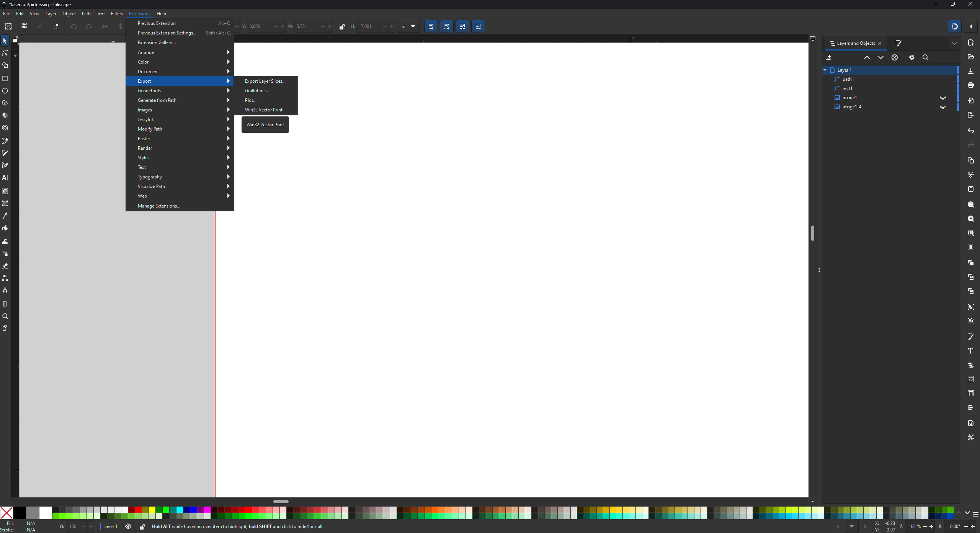This screenshot has width=980, height=533.
Task: Toggle current layer lock in status bar
Action: (142, 526)
